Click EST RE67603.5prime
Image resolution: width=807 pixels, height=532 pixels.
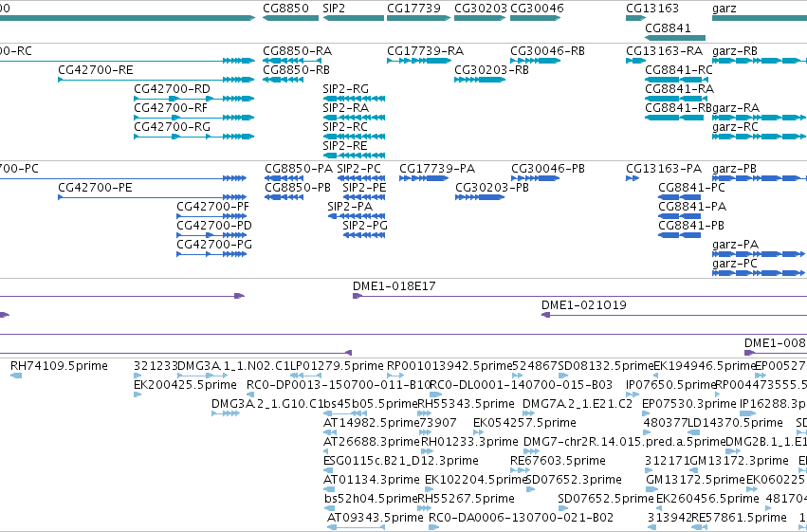(520, 470)
